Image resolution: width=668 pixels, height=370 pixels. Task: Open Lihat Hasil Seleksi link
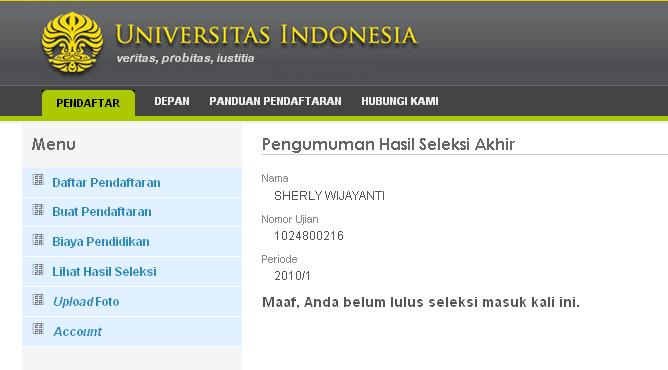pos(104,271)
